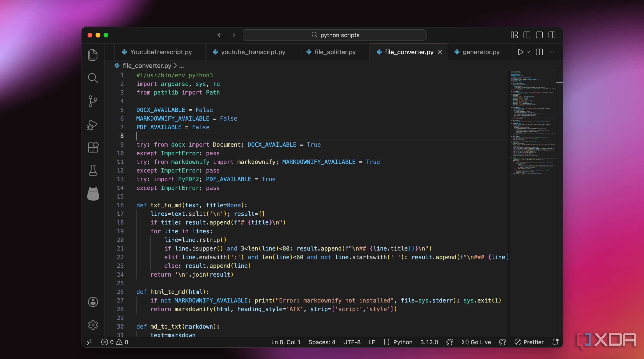
Task: Expand the run button dropdown arrow
Action: 528,52
